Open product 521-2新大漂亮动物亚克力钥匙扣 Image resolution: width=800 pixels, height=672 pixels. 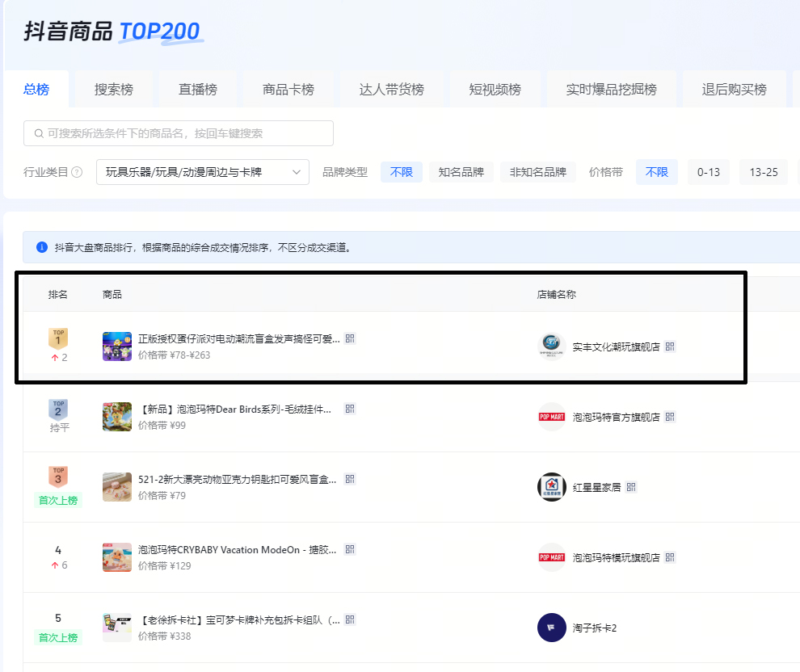238,480
